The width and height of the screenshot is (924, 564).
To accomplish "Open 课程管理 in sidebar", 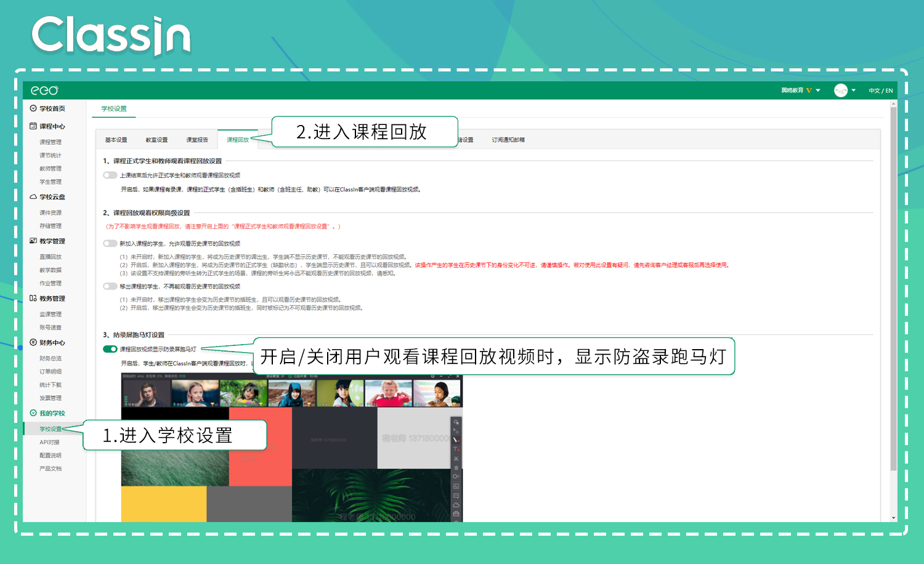I will tap(51, 142).
